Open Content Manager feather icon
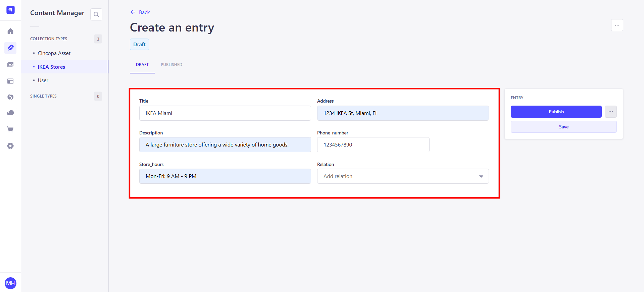644x292 pixels. tap(10, 48)
